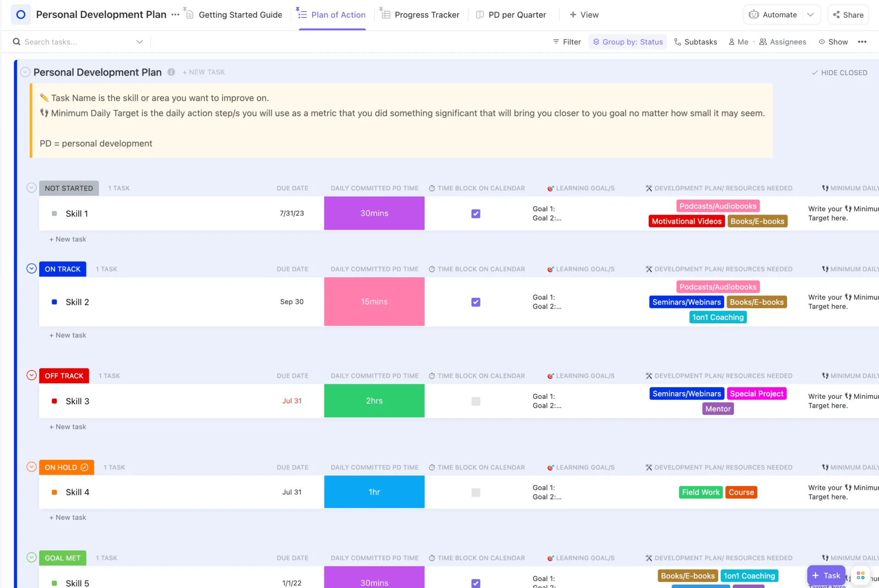Click the Skill 4 orange status square
This screenshot has height=588, width=879.
pyautogui.click(x=54, y=492)
